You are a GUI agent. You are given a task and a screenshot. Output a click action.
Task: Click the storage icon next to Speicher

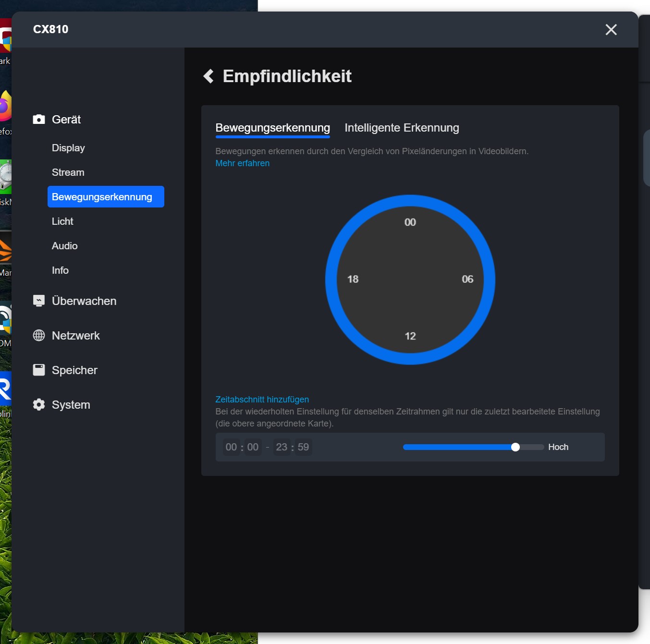coord(39,370)
